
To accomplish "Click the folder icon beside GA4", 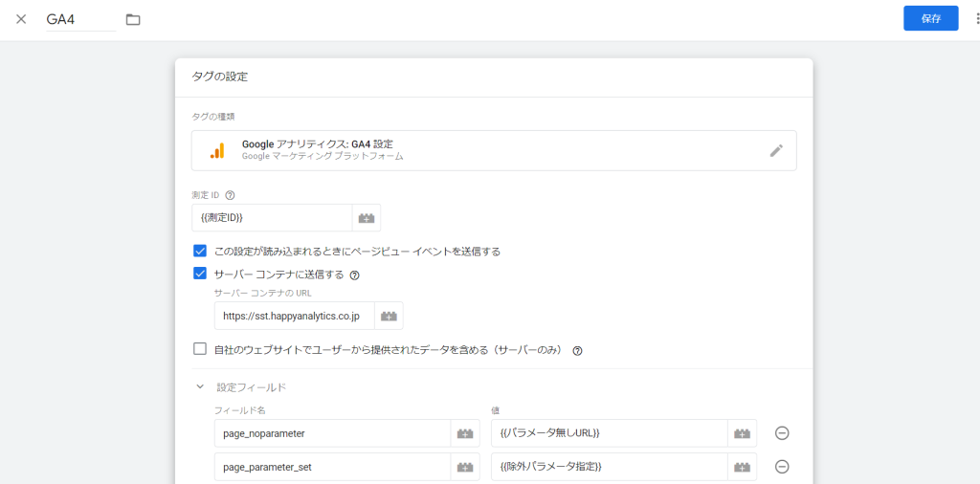I will click(132, 19).
